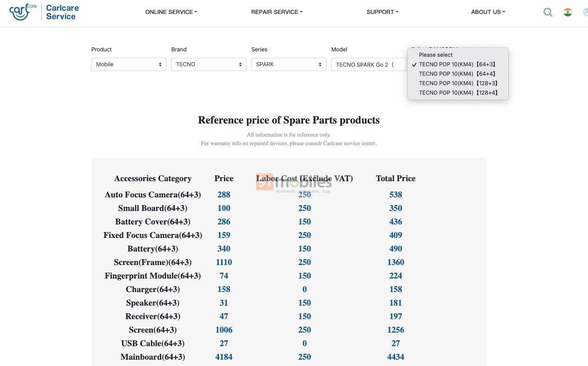Click the Receiver total price 197

click(396, 316)
